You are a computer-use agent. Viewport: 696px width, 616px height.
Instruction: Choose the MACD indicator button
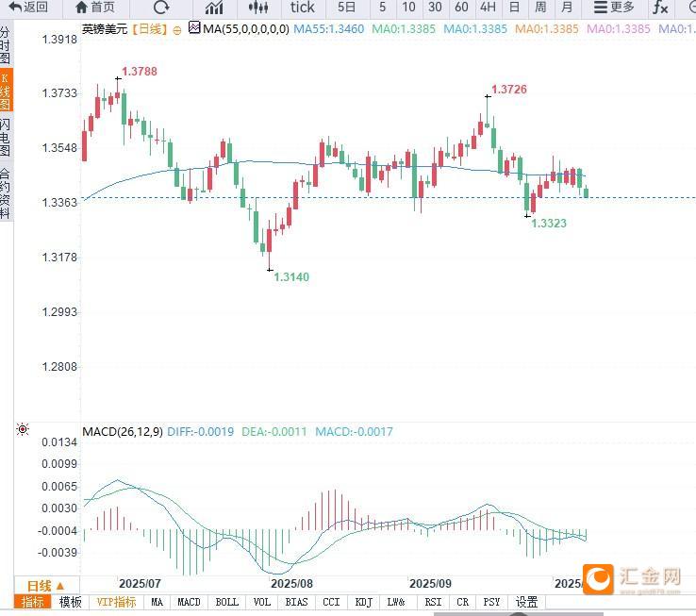(x=190, y=602)
